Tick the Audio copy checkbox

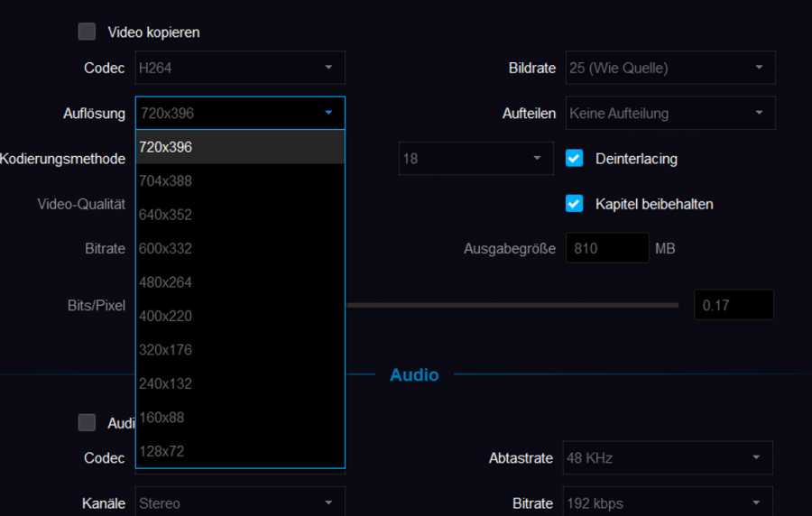(87, 422)
